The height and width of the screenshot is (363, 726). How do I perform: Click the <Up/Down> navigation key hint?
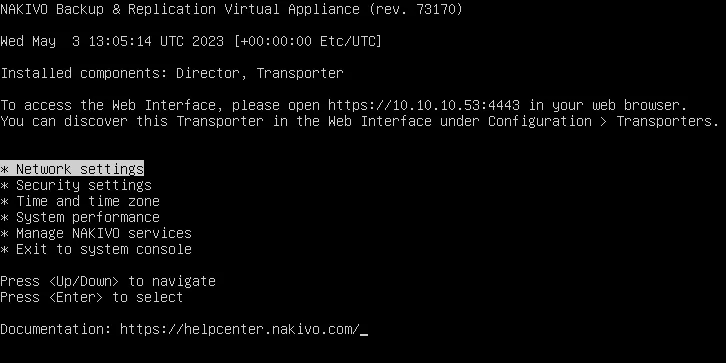pyautogui.click(x=84, y=281)
